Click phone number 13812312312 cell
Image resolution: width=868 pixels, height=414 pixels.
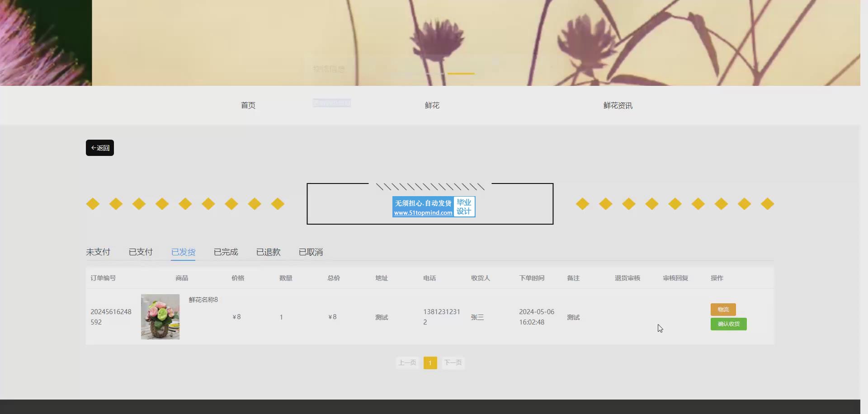(x=442, y=317)
